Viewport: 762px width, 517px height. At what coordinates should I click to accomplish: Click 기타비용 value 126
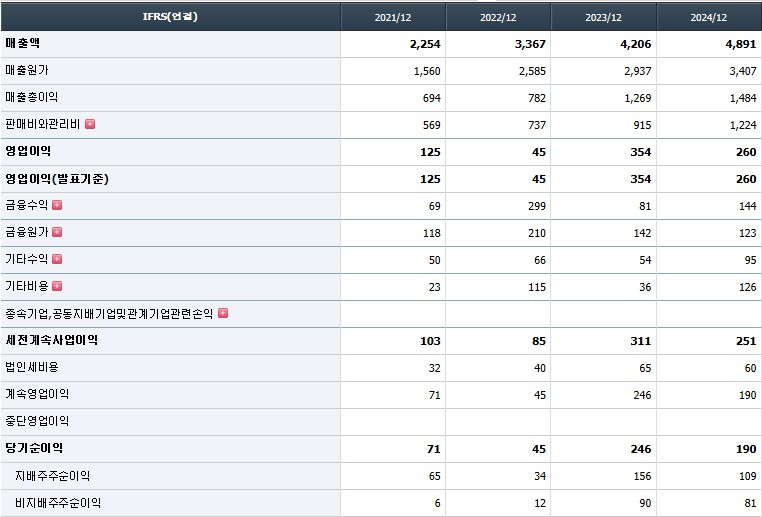(x=747, y=287)
